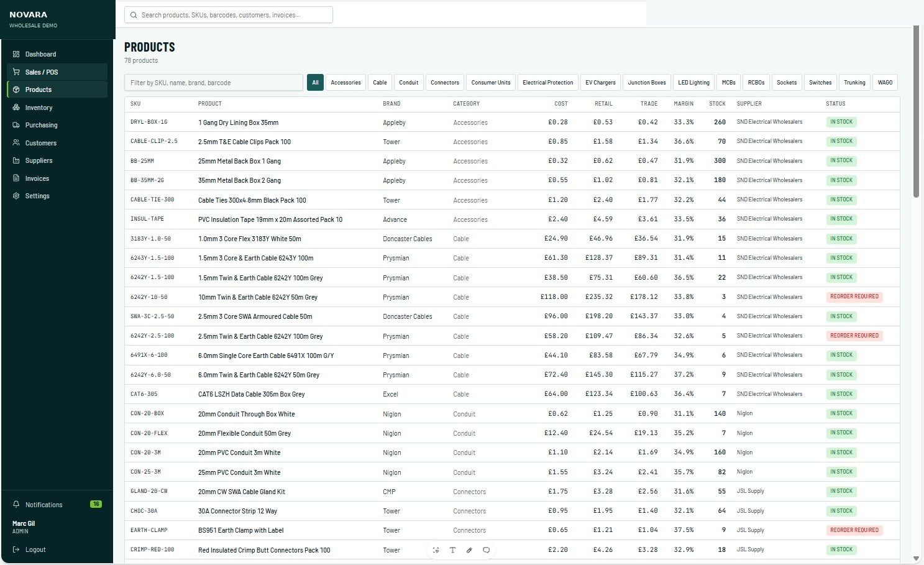Click the SUPPLIER column header

tap(749, 104)
